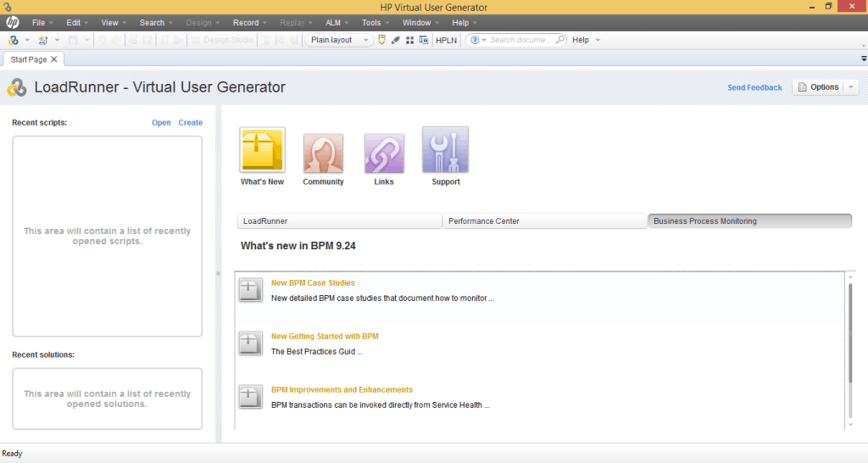868x463 pixels.
Task: Click the HP logo in menu bar
Action: point(12,23)
